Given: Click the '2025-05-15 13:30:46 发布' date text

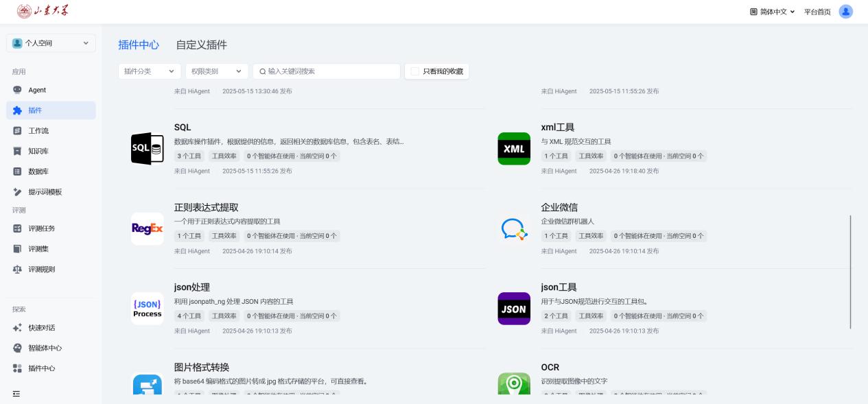Looking at the screenshot, I should (x=257, y=91).
